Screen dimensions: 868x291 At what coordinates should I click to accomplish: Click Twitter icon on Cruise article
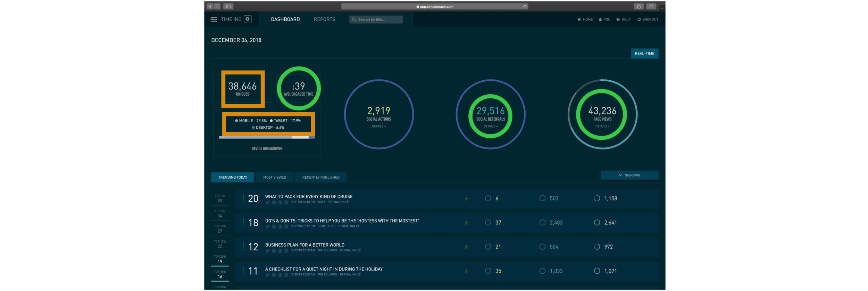pos(267,202)
